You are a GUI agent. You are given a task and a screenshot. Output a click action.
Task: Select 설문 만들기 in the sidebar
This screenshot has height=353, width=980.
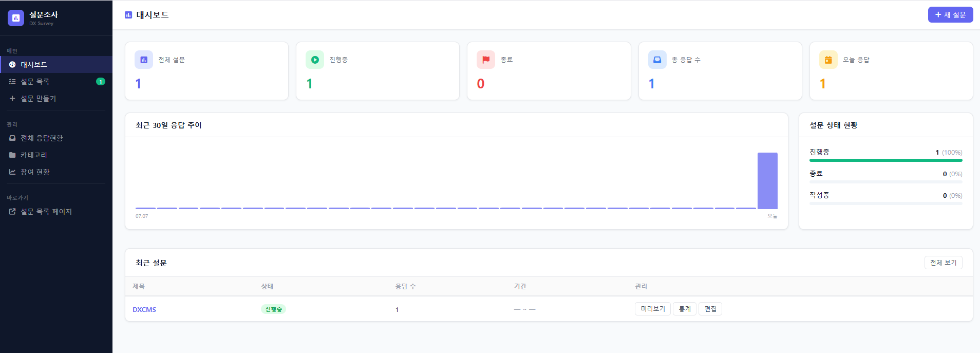pyautogui.click(x=56, y=98)
